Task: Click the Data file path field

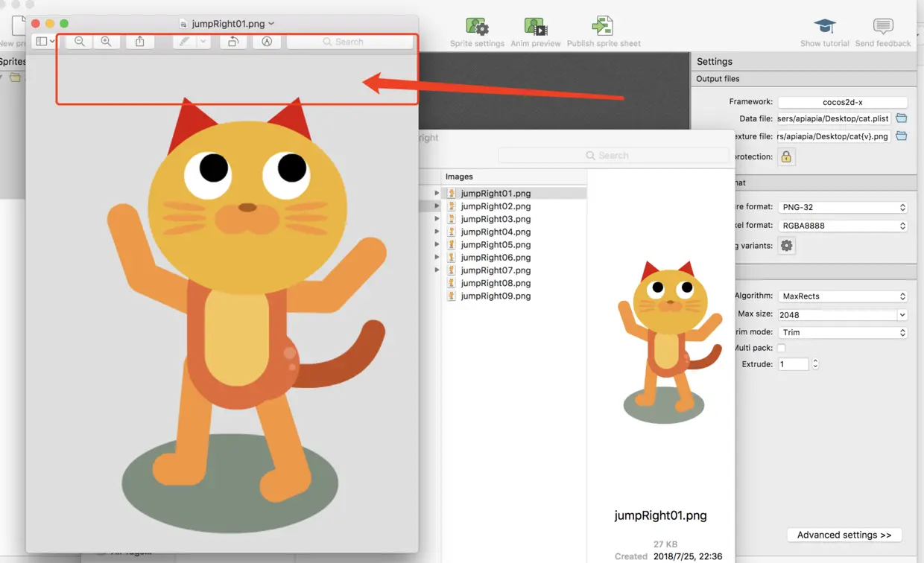Action: 834,118
